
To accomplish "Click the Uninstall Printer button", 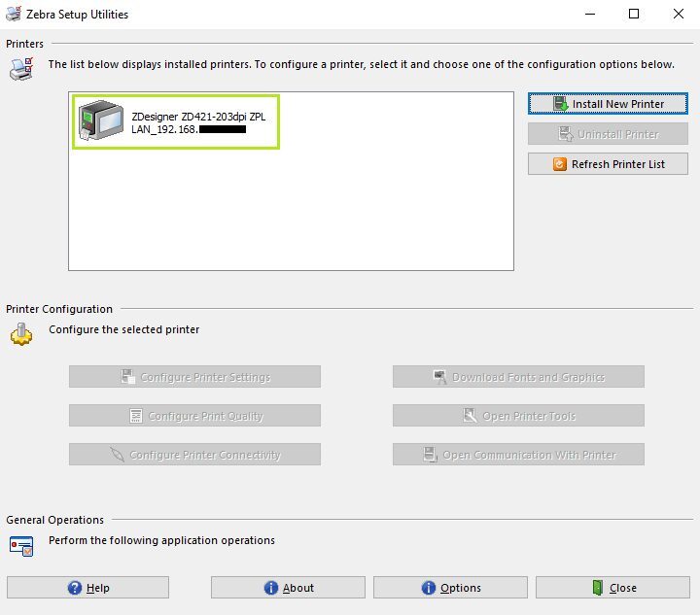I will [608, 134].
